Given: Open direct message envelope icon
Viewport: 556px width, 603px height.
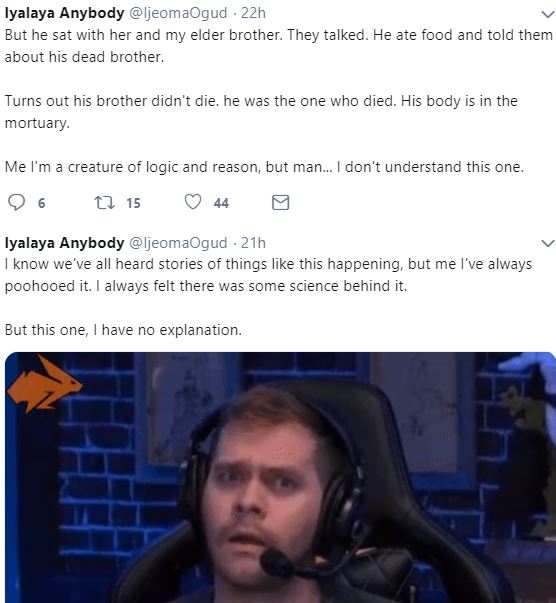Looking at the screenshot, I should point(280,202).
